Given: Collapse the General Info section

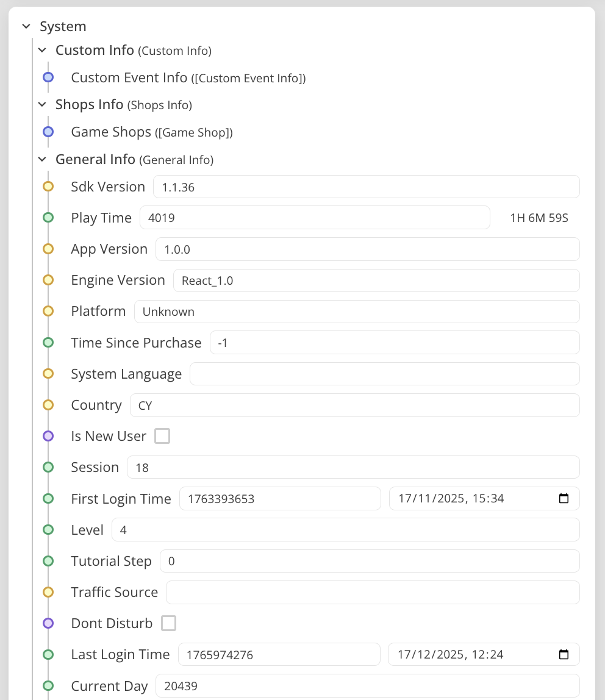Looking at the screenshot, I should pos(42,159).
